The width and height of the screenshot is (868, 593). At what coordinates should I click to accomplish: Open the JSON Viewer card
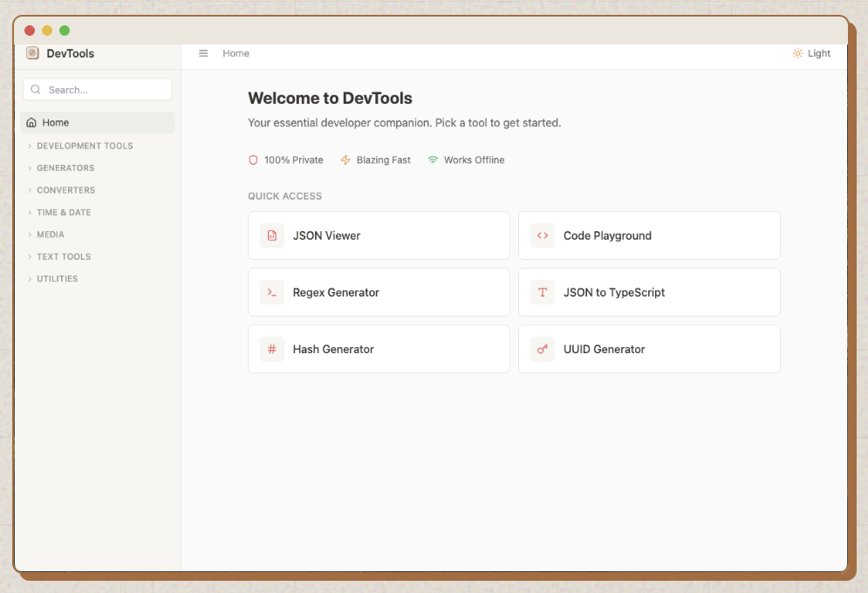(x=379, y=235)
